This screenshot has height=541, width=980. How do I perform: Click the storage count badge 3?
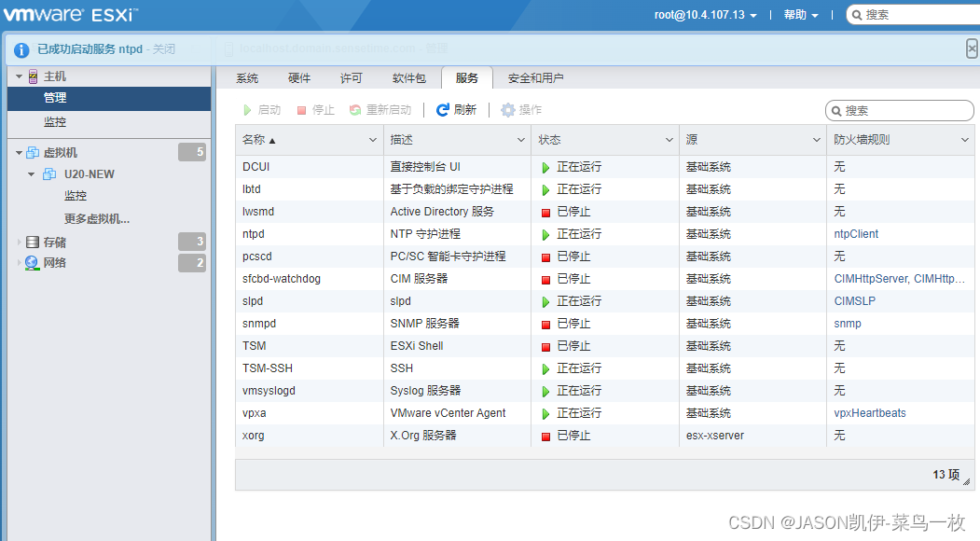tap(192, 242)
